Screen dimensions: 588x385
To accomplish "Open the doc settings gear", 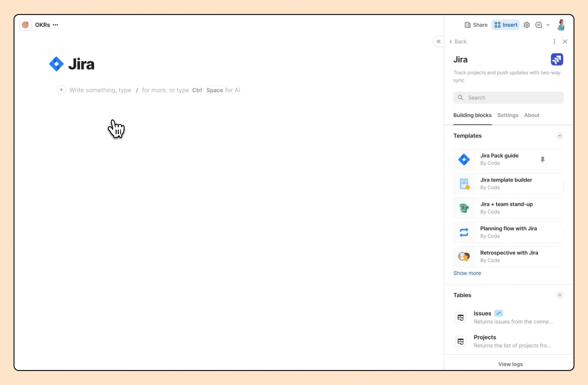I will 527,25.
